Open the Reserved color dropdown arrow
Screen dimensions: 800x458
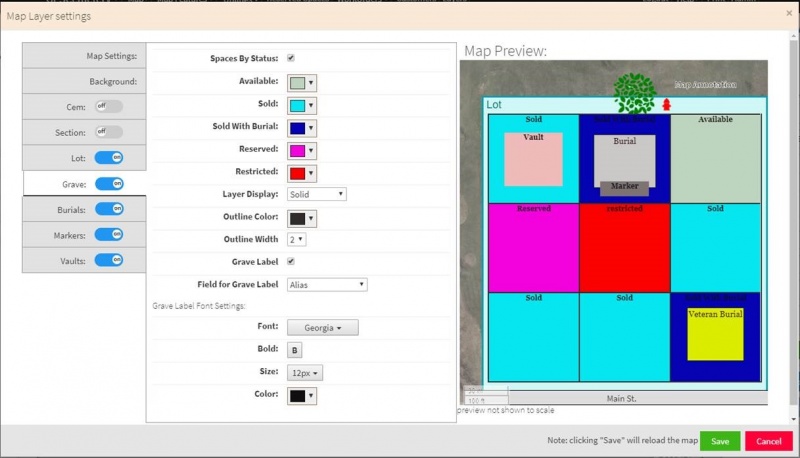point(311,151)
